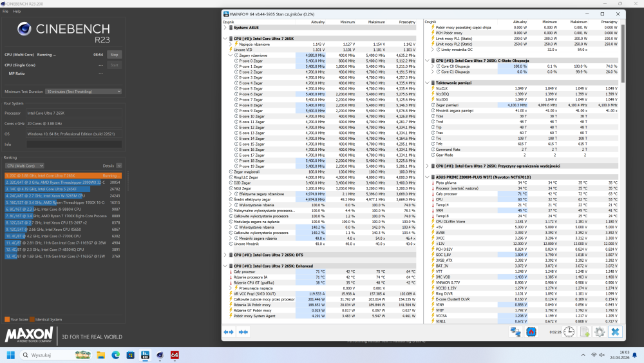The height and width of the screenshot is (363, 644).
Task: Collapse the CPU [#0] Enhanced sensor group
Action: 225,266
